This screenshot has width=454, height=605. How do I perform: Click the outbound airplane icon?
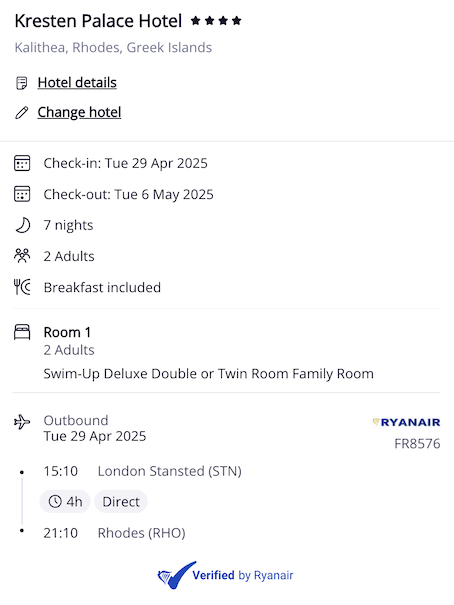22,422
